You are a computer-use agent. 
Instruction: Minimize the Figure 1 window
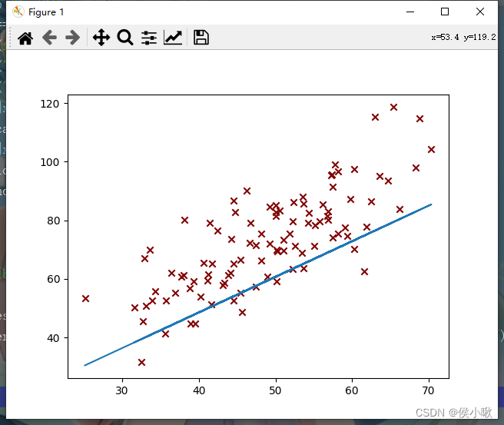[x=410, y=12]
